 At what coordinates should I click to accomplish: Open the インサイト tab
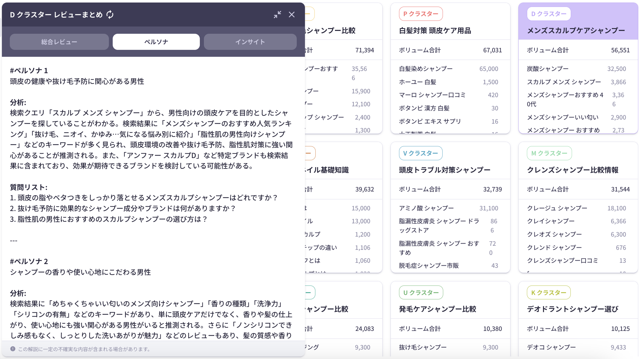point(250,42)
